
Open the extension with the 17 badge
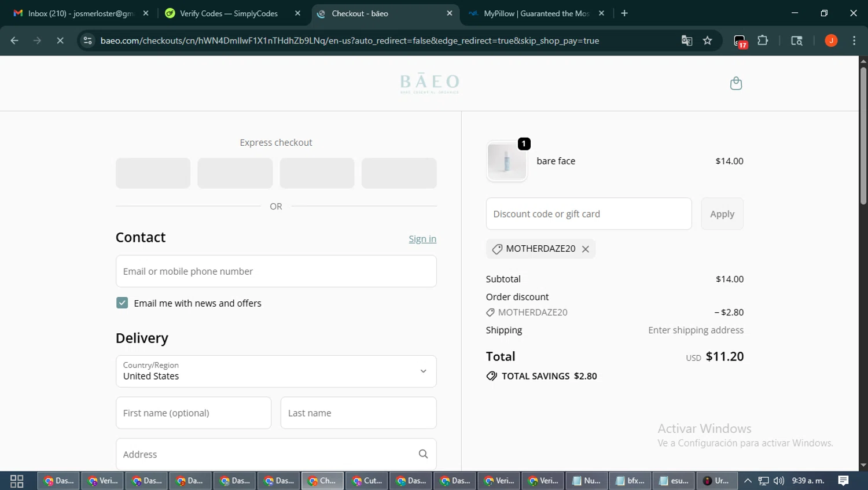click(740, 41)
